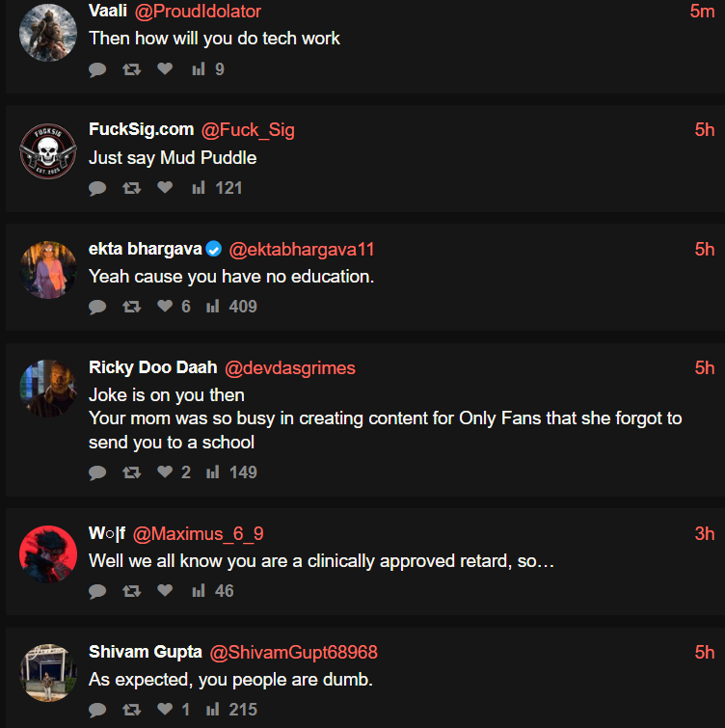
Task: Click the red W○|f profile avatar
Action: (x=48, y=553)
